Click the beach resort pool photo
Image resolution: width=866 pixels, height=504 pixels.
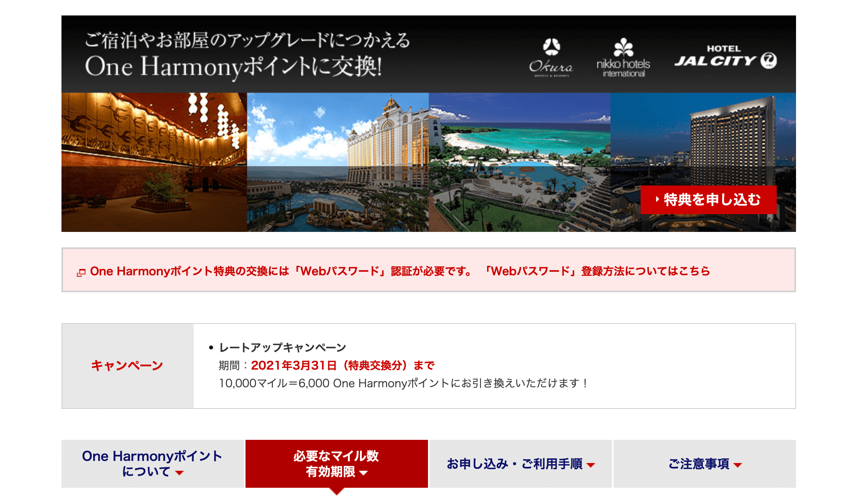click(x=520, y=162)
